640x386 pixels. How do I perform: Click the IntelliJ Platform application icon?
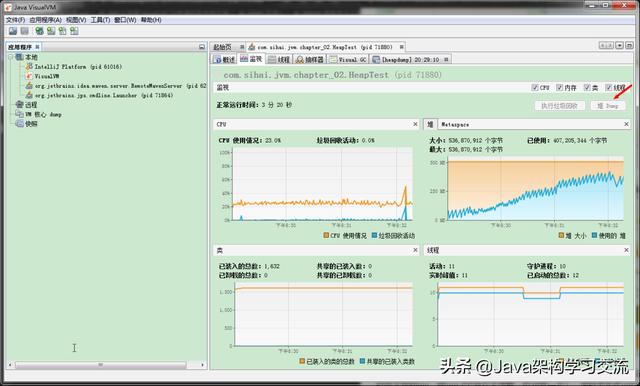point(29,67)
